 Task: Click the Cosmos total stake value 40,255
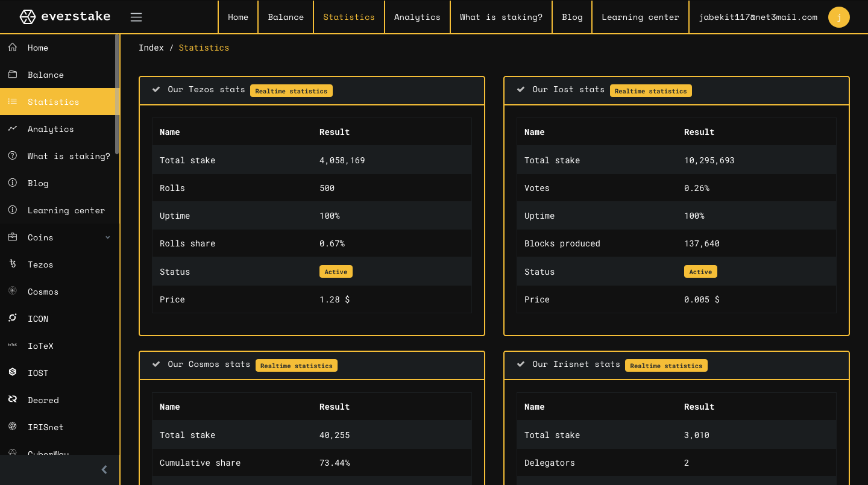(x=335, y=435)
